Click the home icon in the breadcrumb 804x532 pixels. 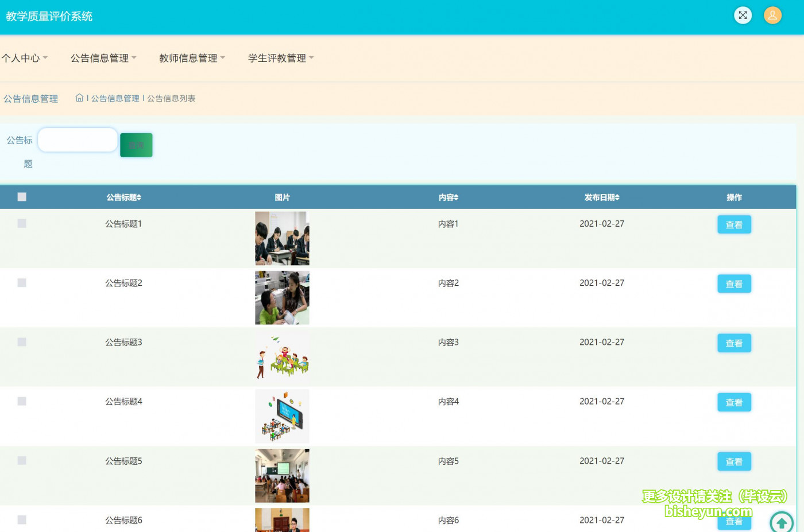click(x=79, y=98)
